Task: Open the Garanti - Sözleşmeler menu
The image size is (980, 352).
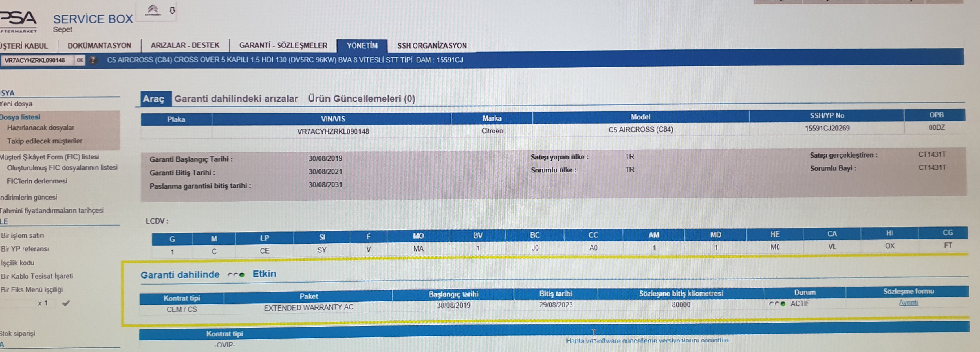Action: coord(283,45)
